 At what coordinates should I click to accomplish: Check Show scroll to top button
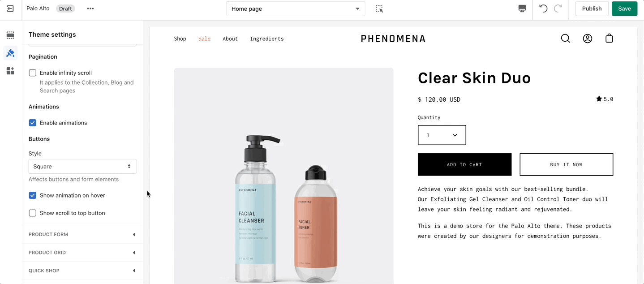click(33, 213)
